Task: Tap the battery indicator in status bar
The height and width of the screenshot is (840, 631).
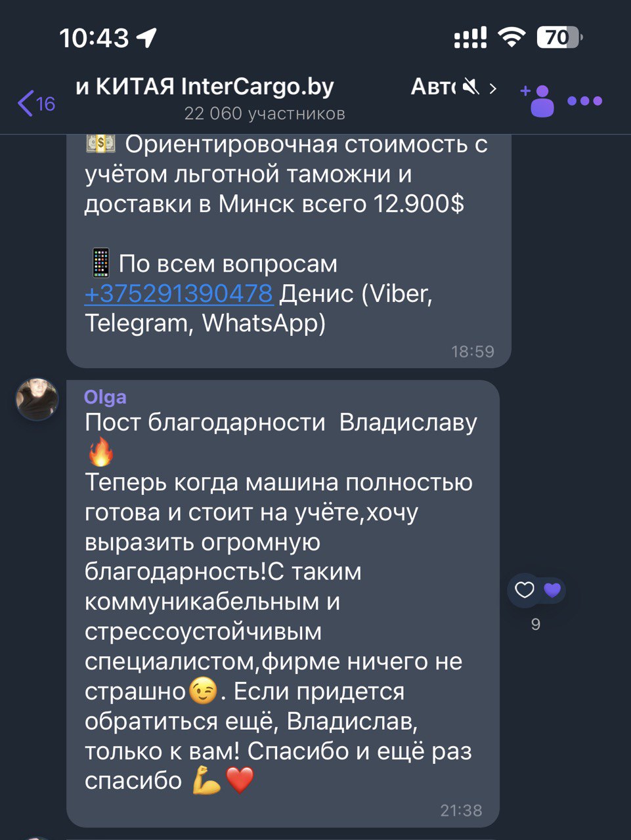Action: click(559, 37)
